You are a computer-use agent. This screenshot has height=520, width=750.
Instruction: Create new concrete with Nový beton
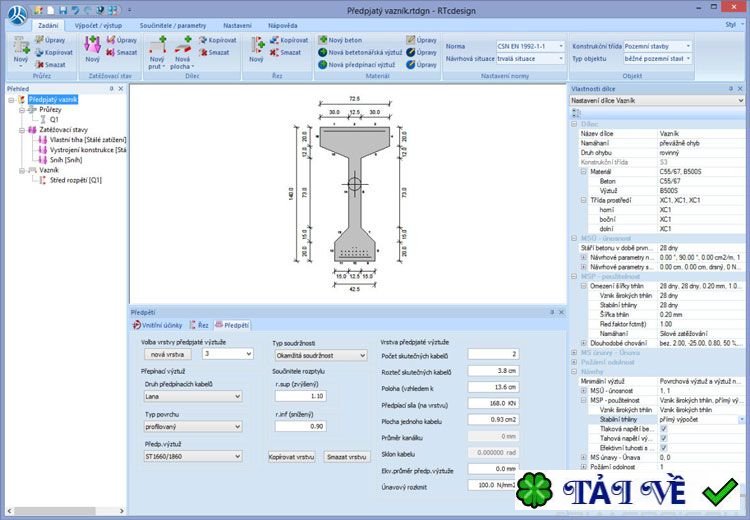coord(346,40)
